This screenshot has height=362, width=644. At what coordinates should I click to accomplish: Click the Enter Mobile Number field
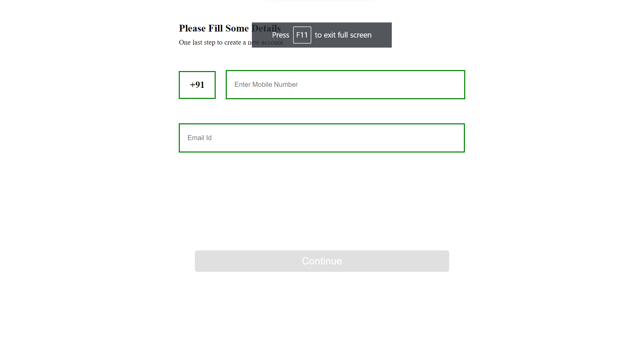coord(345,84)
